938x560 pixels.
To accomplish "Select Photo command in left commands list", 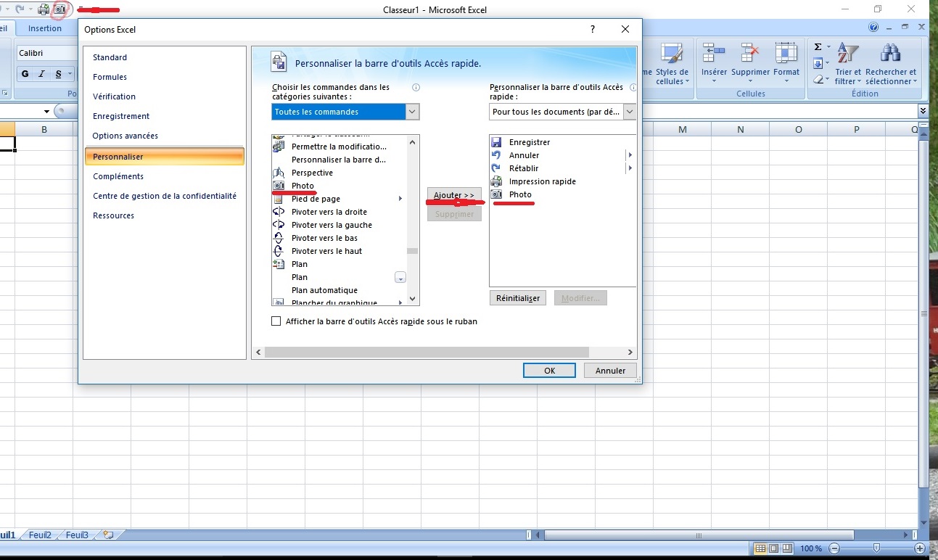I will click(303, 186).
